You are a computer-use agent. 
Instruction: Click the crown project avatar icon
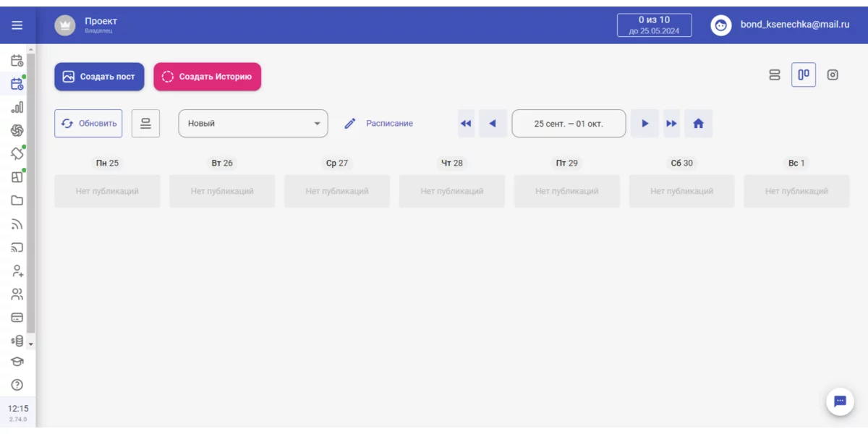click(65, 25)
